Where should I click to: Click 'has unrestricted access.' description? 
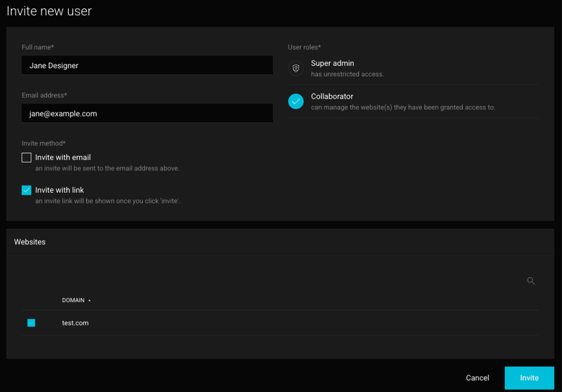(347, 74)
